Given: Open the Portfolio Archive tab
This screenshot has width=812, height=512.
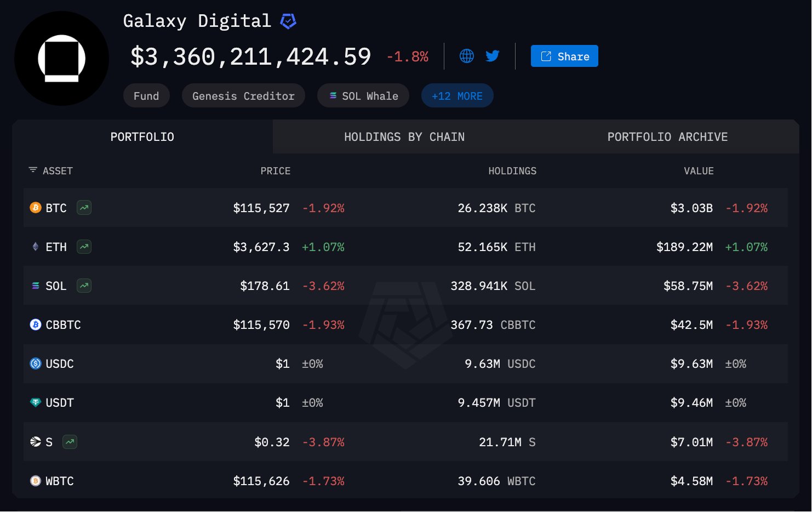Looking at the screenshot, I should pos(667,137).
